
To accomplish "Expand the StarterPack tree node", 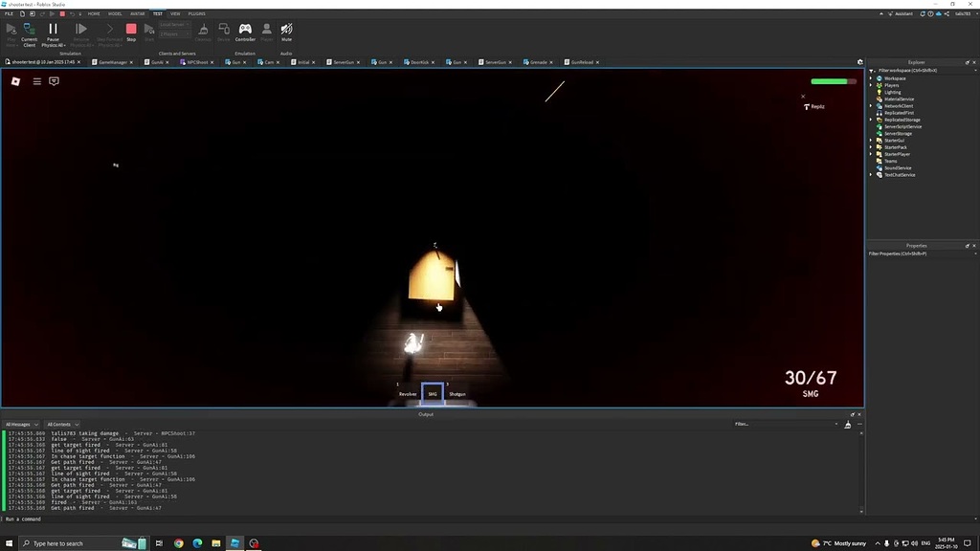I will point(871,147).
